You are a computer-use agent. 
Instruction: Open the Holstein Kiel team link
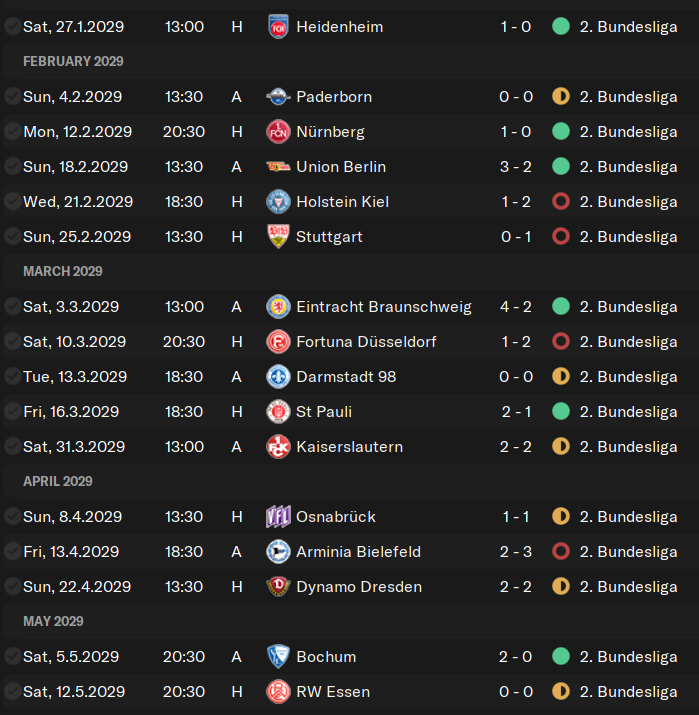click(342, 202)
